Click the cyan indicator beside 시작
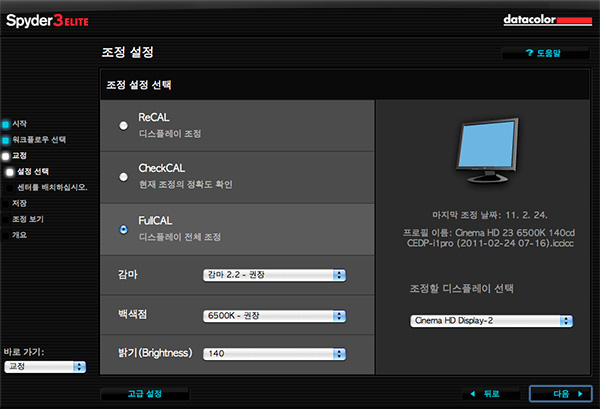The height and width of the screenshot is (409, 600). tap(5, 125)
